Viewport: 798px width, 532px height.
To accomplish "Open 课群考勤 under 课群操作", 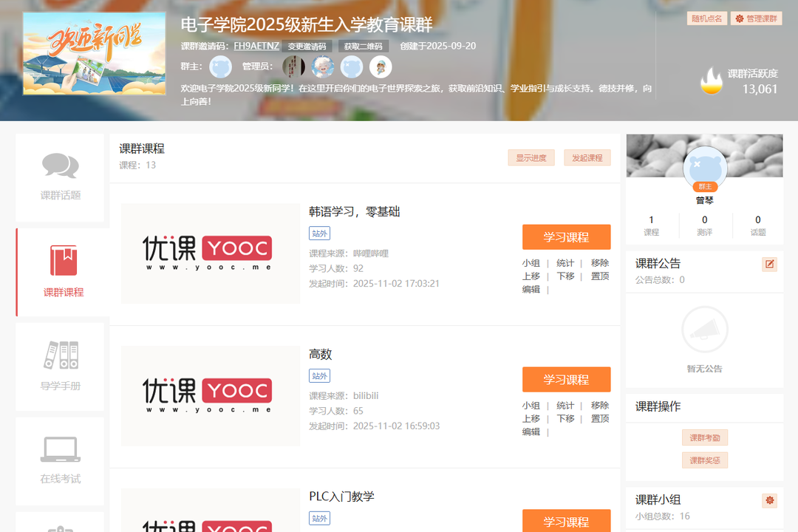I will click(x=704, y=437).
